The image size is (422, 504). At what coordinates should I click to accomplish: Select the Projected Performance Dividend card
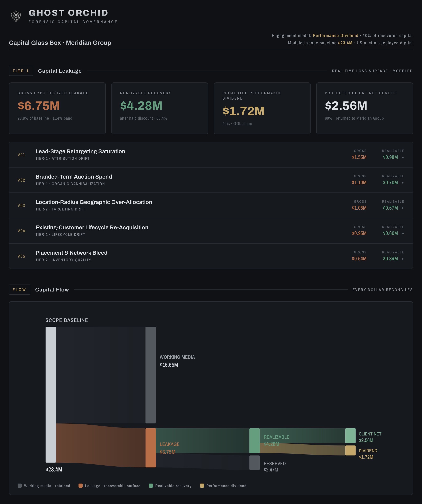[262, 108]
